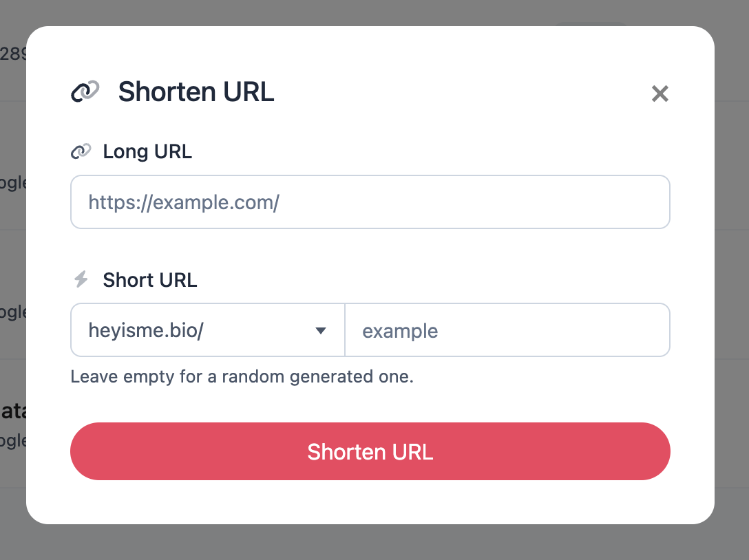This screenshot has width=749, height=560.
Task: Click the heyisme.bio/ domain label text
Action: (x=147, y=330)
